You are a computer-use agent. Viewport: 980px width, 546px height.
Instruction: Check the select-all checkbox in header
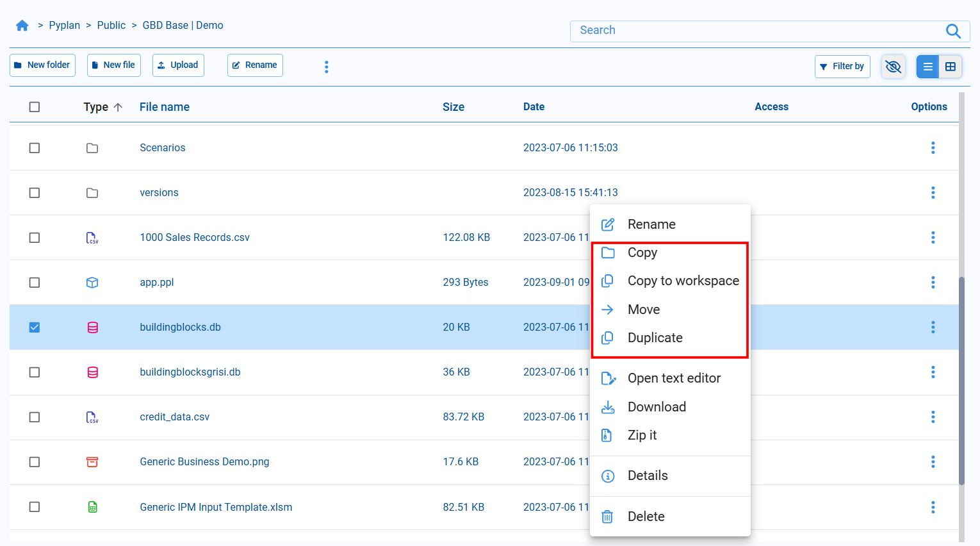(35, 107)
